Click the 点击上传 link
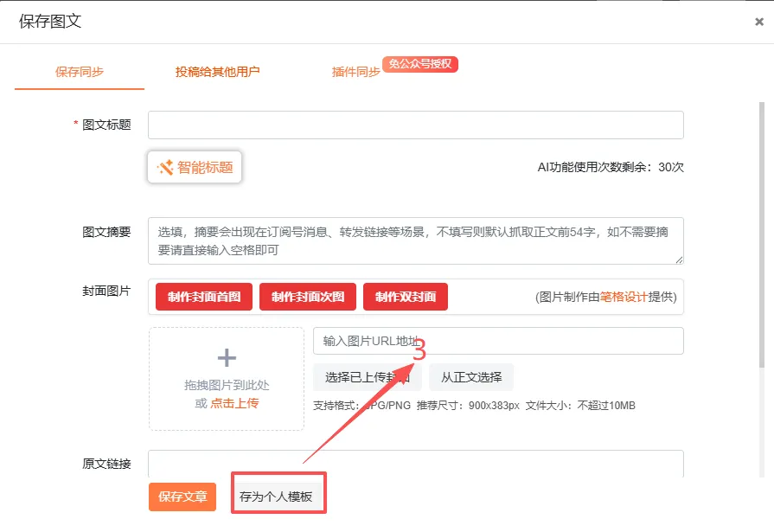Image resolution: width=774 pixels, height=532 pixels. point(234,403)
